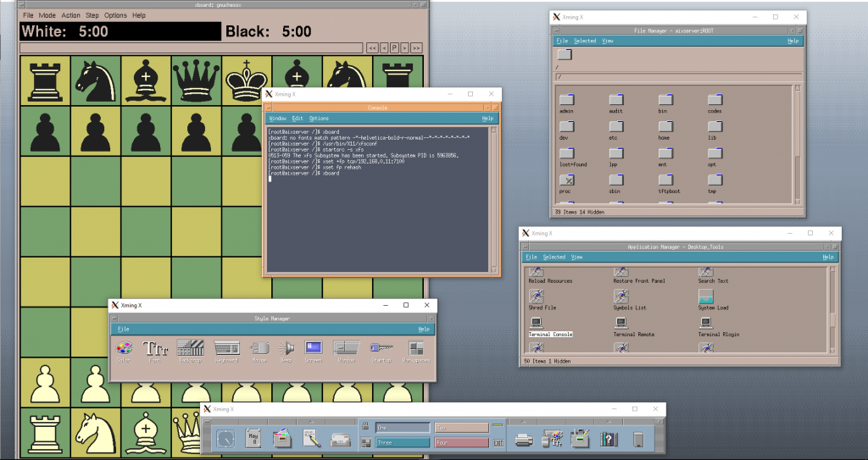
Task: Click the File Manager path input field
Action: pos(679,77)
